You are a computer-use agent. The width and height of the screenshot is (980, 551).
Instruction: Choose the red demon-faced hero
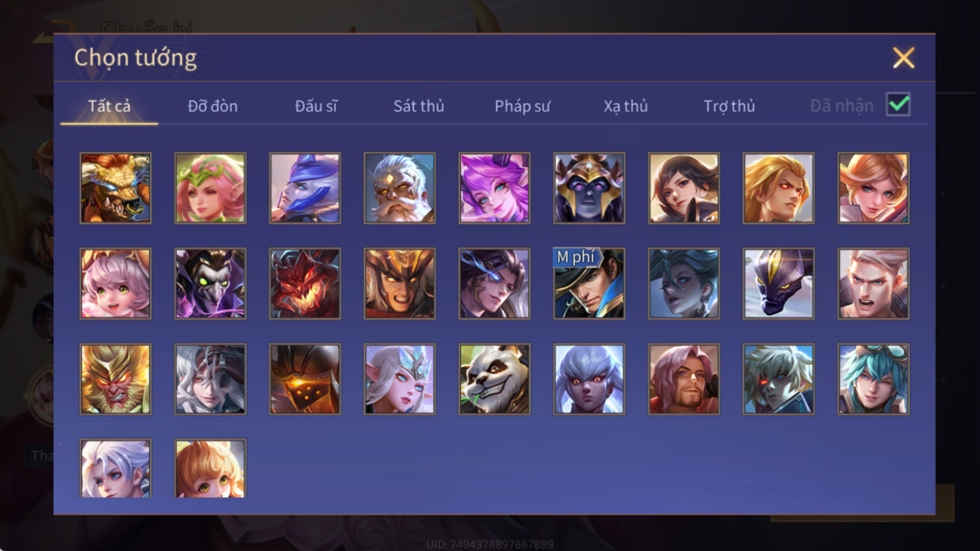coord(305,283)
